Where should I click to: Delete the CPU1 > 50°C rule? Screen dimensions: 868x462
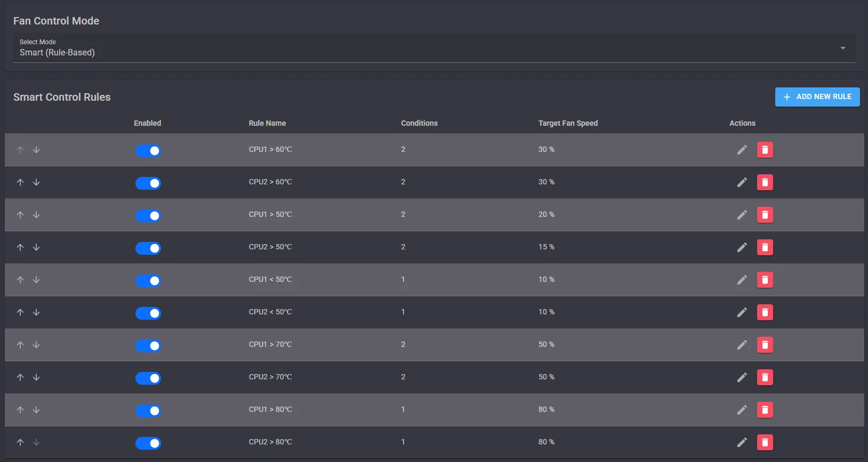point(765,215)
